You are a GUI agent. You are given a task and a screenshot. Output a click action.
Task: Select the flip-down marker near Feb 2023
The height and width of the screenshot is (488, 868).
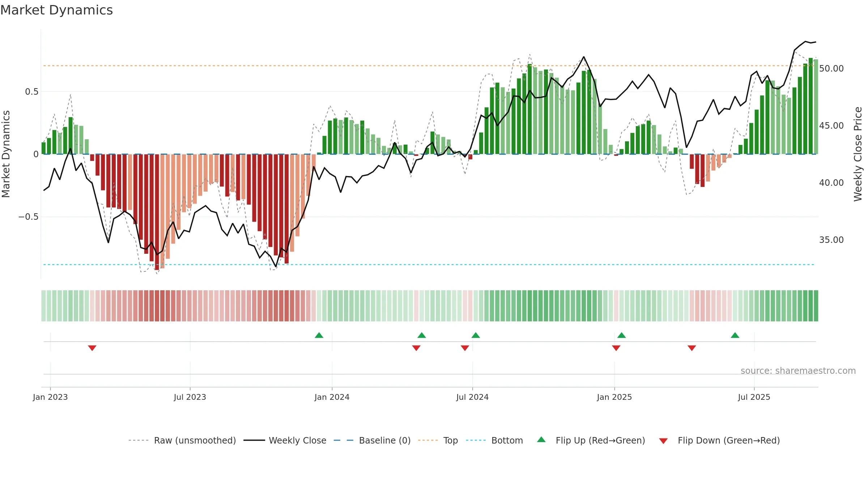pyautogui.click(x=92, y=348)
